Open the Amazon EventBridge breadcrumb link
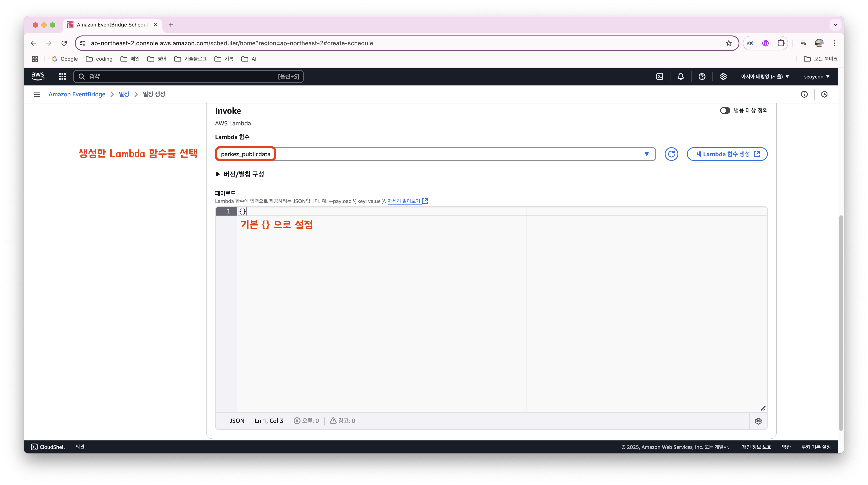 77,94
